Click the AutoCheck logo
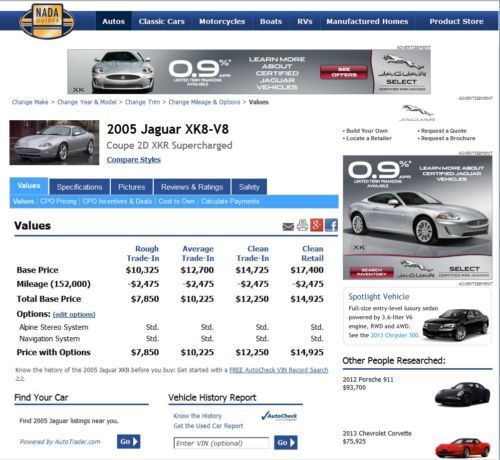 click(279, 416)
